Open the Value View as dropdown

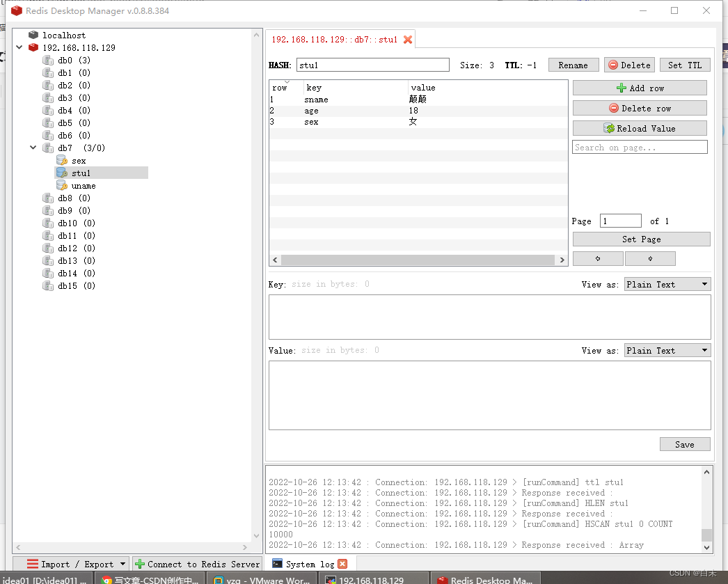point(667,350)
